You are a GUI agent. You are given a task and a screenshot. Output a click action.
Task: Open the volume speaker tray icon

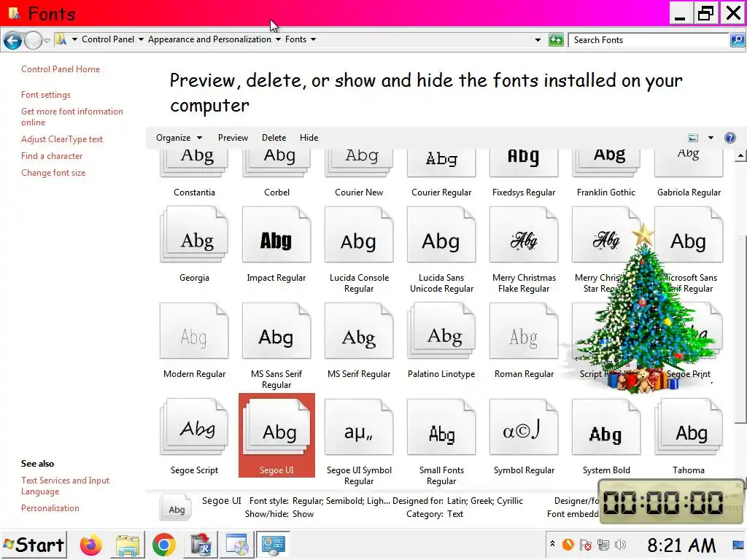[620, 544]
